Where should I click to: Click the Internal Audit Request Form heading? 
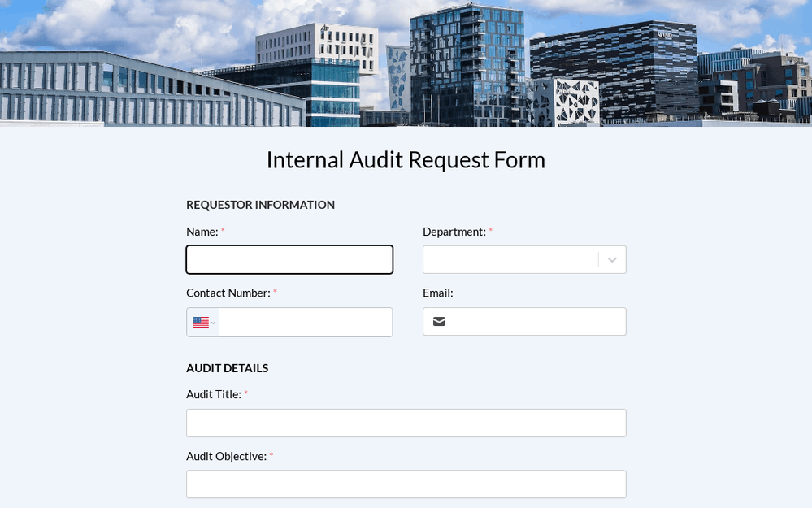[406, 159]
